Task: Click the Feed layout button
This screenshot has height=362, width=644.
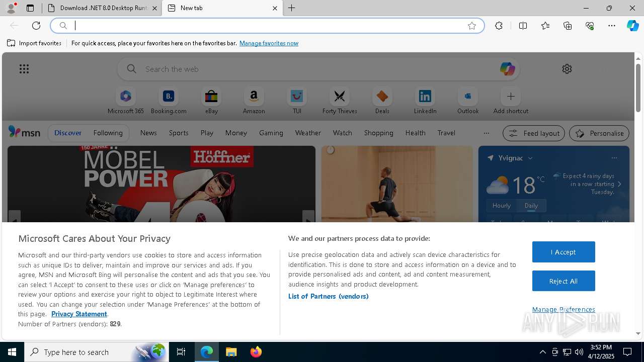Action: (x=534, y=133)
